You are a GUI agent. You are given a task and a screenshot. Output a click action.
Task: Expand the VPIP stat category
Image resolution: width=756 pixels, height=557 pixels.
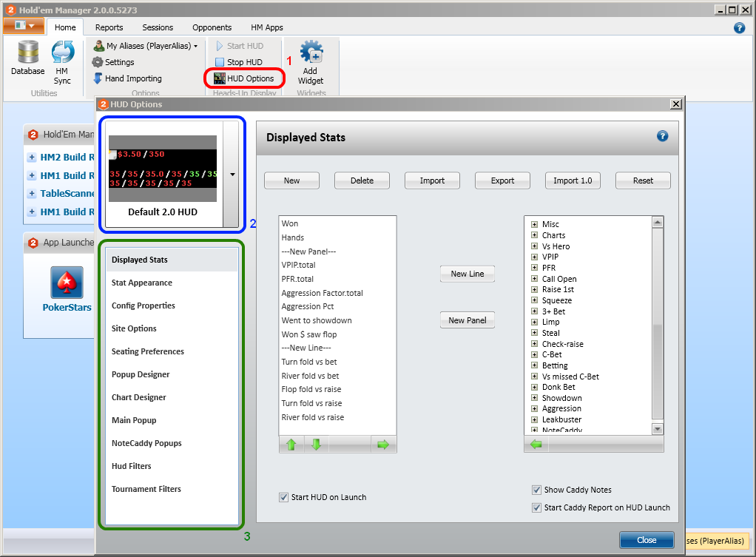pos(534,257)
